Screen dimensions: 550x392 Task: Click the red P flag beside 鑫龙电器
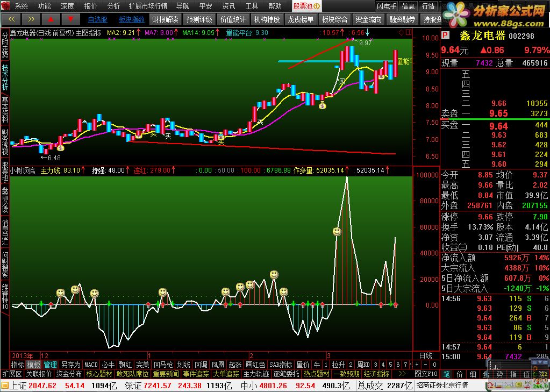click(x=445, y=36)
